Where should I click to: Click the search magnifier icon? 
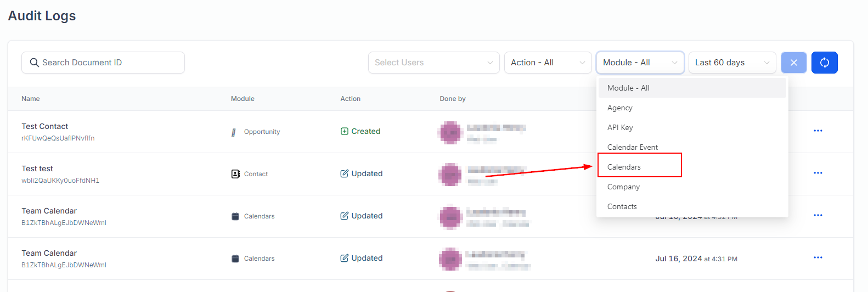click(x=34, y=63)
